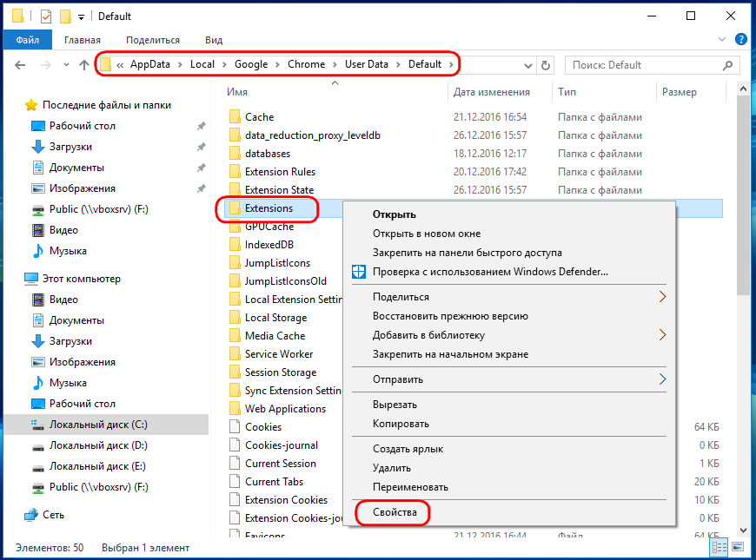The image size is (756, 560).
Task: Choose Удалить in context menu
Action: coord(392,468)
